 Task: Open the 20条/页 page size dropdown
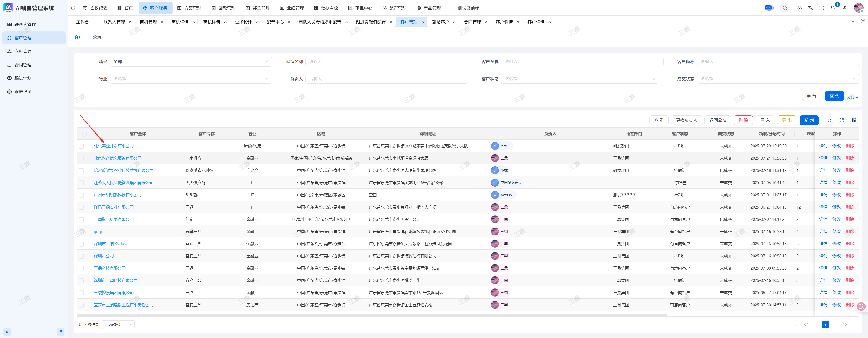click(118, 324)
